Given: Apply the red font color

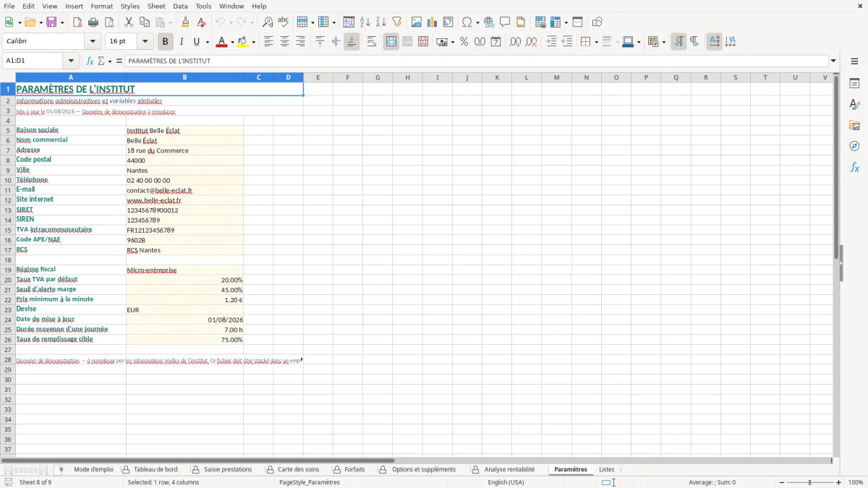Looking at the screenshot, I should click(x=221, y=42).
